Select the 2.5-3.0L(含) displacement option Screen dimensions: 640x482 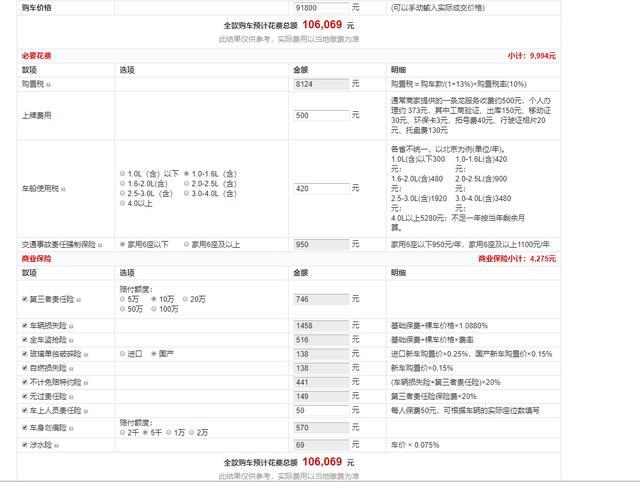coord(122,193)
